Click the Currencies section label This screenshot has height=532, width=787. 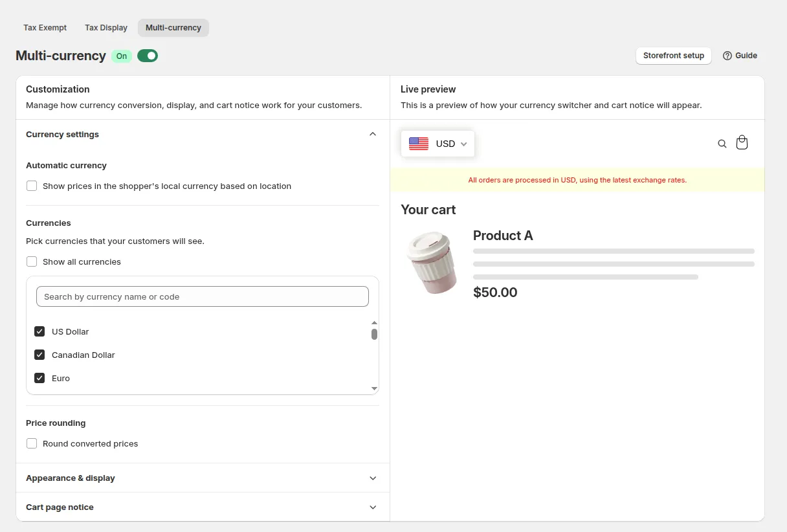(49, 223)
